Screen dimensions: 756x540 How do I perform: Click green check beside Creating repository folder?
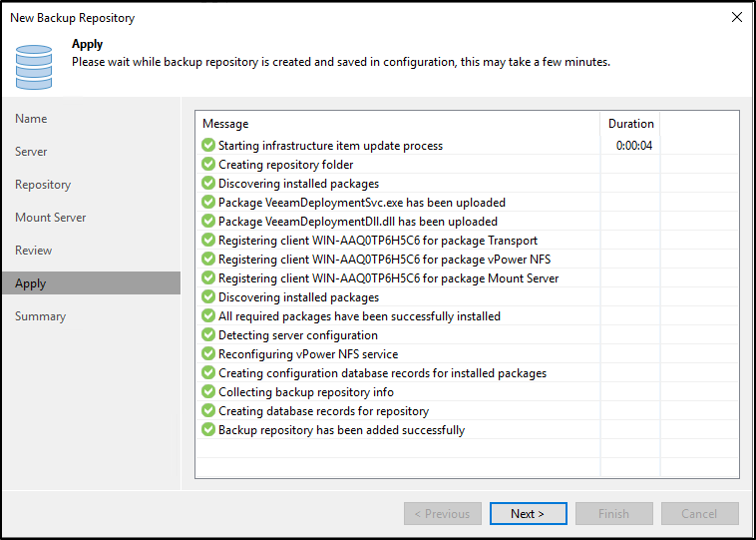pyautogui.click(x=208, y=164)
